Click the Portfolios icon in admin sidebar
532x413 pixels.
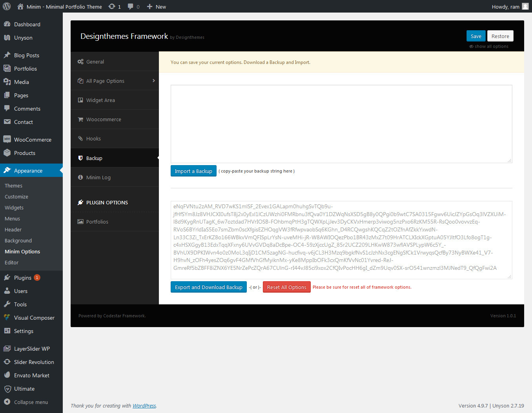pos(7,68)
